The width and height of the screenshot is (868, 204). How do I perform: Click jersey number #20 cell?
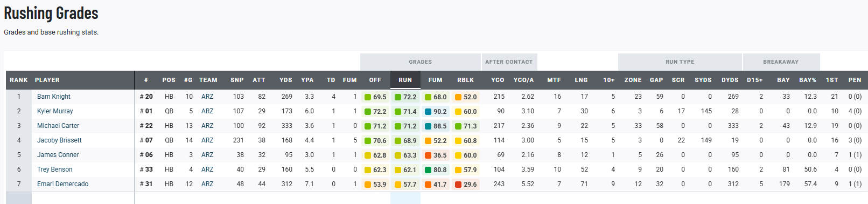(146, 97)
